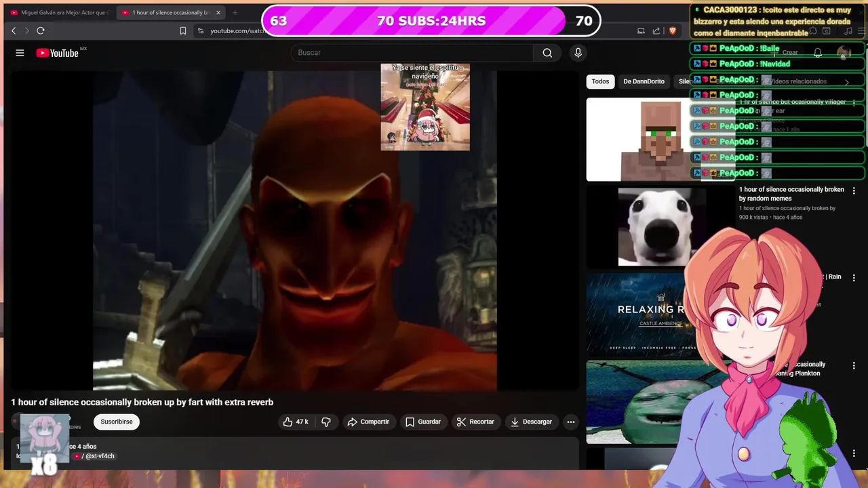The height and width of the screenshot is (488, 868).
Task: Go forward with browser forward arrow
Action: click(x=27, y=30)
